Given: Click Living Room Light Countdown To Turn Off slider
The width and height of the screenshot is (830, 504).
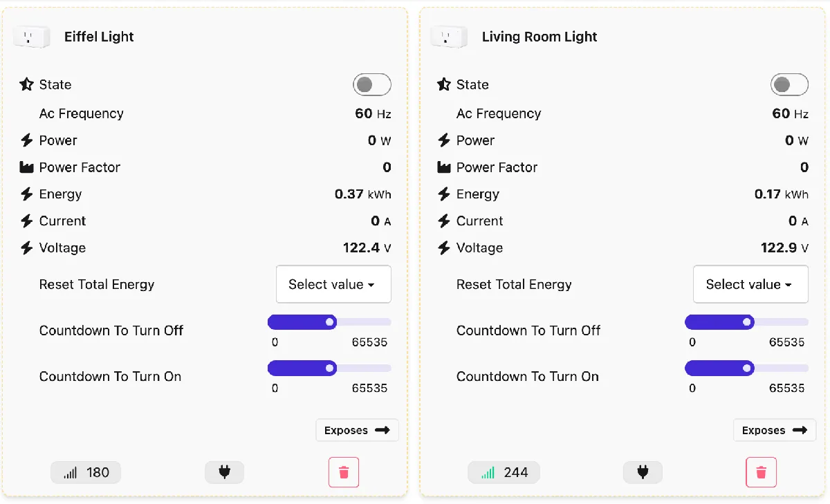Looking at the screenshot, I should [x=747, y=322].
